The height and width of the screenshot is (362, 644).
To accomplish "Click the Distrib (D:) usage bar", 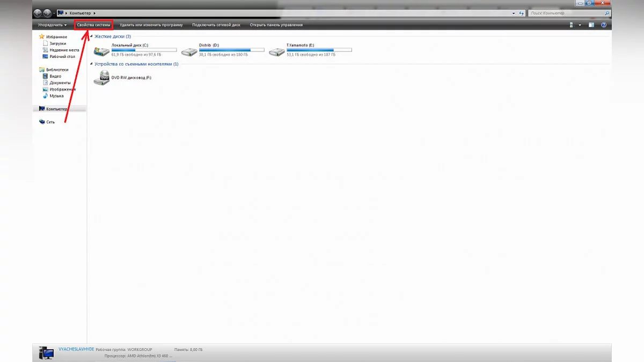I will [231, 50].
